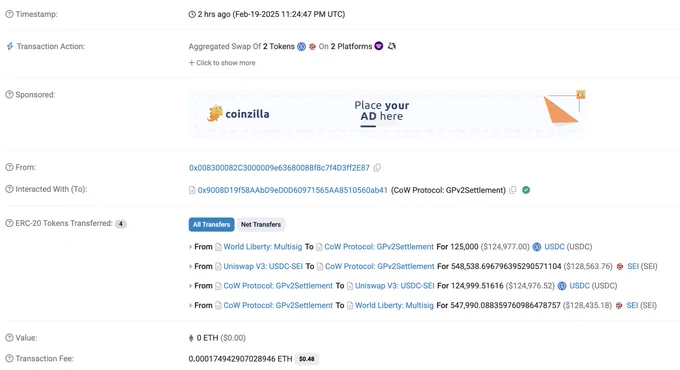Click the Transaction Fee help question icon

point(9,358)
